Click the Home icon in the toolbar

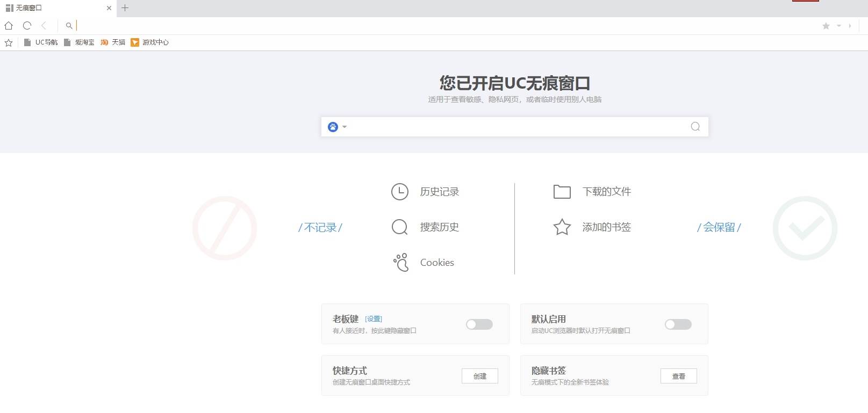tap(9, 25)
